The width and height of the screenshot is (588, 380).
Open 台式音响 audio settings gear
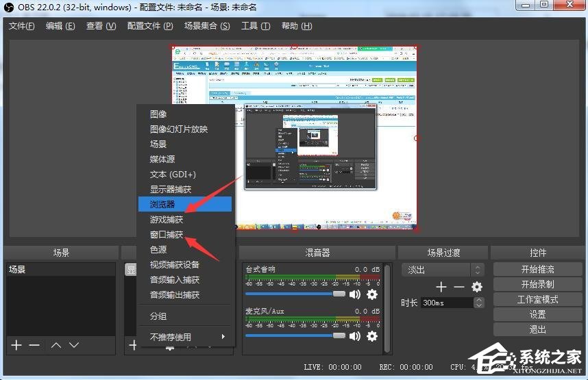point(372,294)
